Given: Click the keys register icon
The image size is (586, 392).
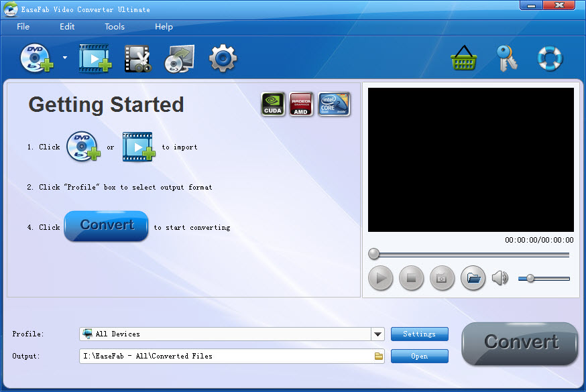Looking at the screenshot, I should tap(506, 58).
